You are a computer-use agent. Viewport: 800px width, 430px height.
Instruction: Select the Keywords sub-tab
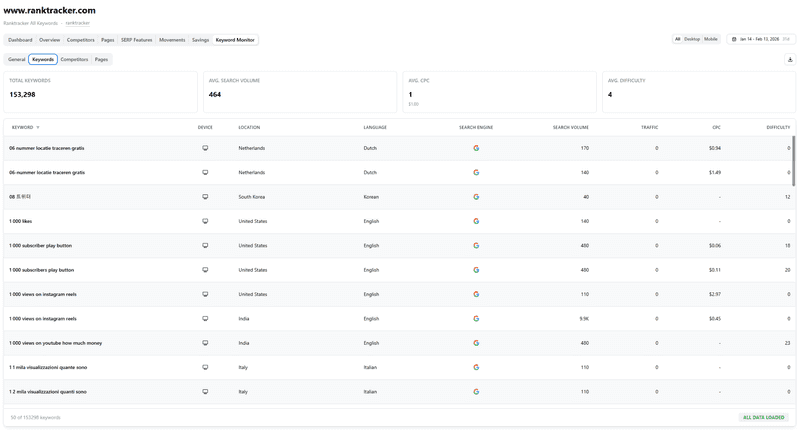pos(43,60)
